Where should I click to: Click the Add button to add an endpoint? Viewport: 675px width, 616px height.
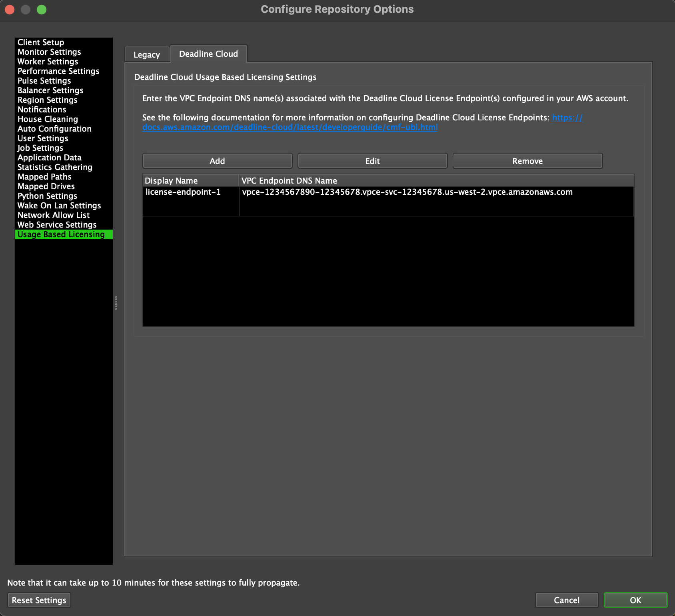[x=217, y=160]
